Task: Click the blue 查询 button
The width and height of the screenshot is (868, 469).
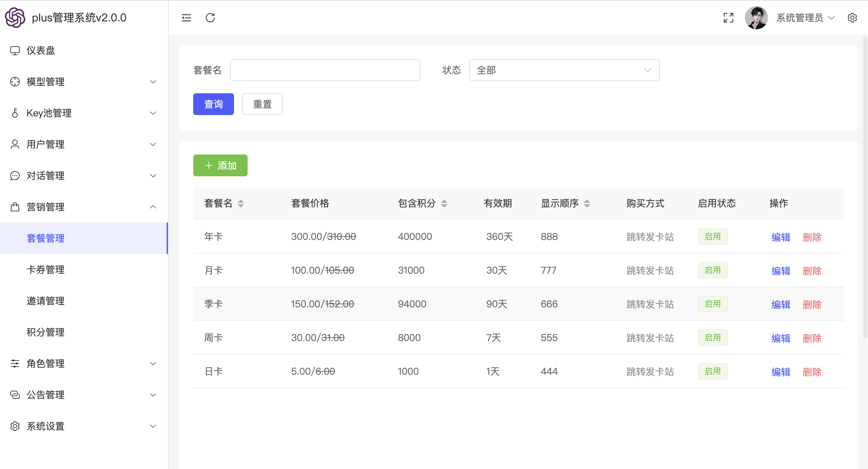Action: click(213, 104)
